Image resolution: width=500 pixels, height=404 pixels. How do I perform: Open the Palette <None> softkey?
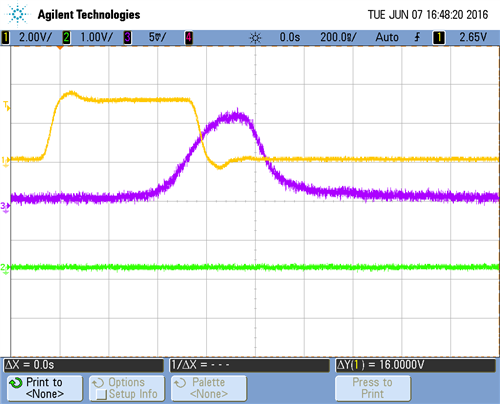pyautogui.click(x=209, y=388)
